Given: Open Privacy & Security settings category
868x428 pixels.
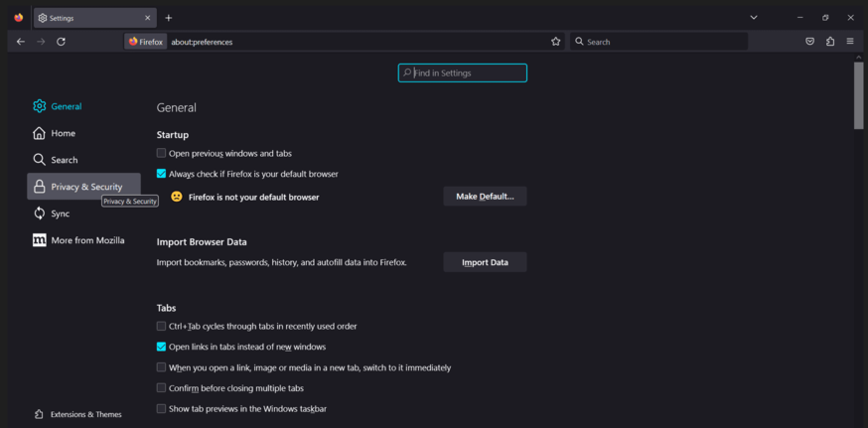Looking at the screenshot, I should coord(85,187).
